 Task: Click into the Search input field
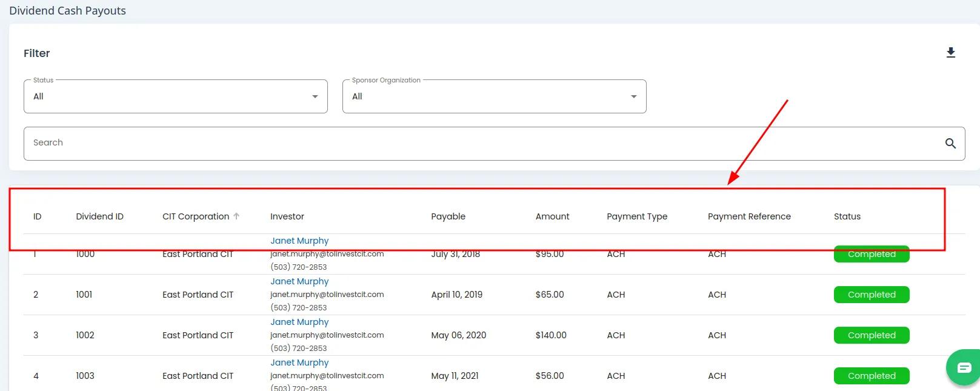[x=479, y=143]
